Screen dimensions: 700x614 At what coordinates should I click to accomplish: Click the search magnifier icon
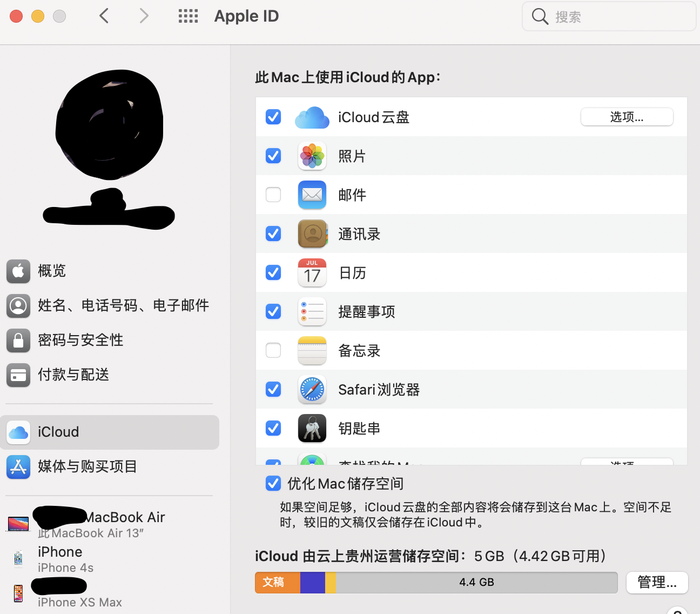540,16
